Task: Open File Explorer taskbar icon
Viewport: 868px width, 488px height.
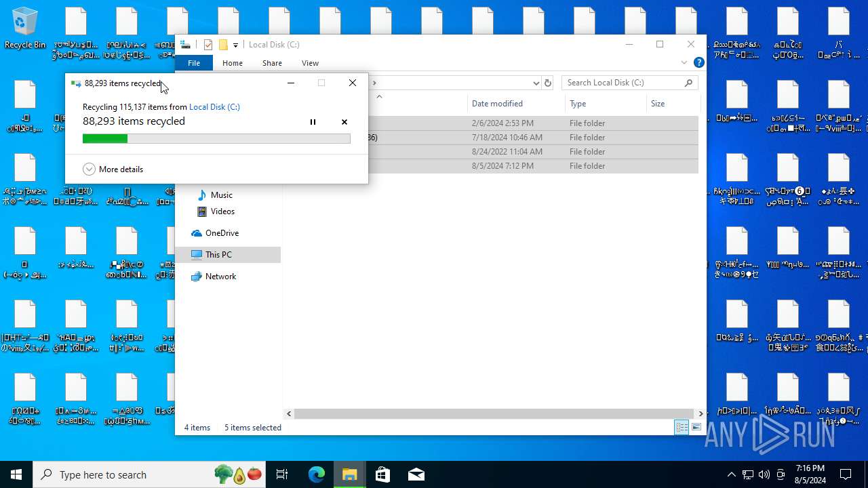Action: pos(350,474)
